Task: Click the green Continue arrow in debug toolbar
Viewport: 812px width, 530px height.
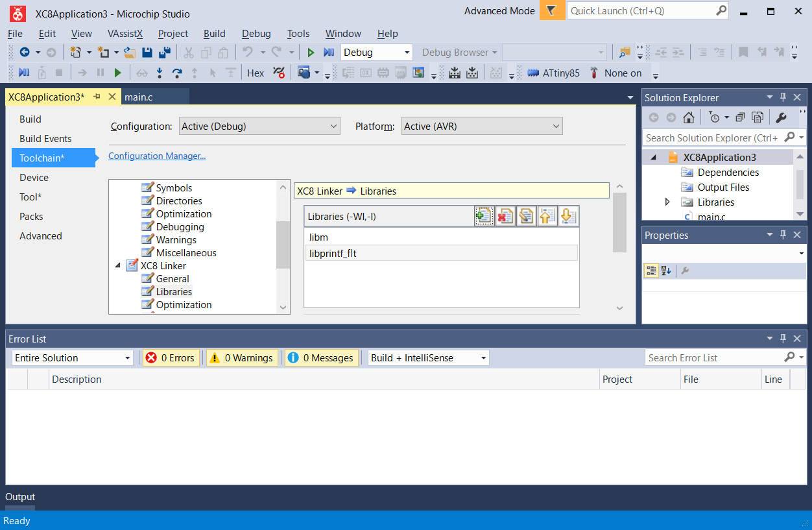Action: 118,73
